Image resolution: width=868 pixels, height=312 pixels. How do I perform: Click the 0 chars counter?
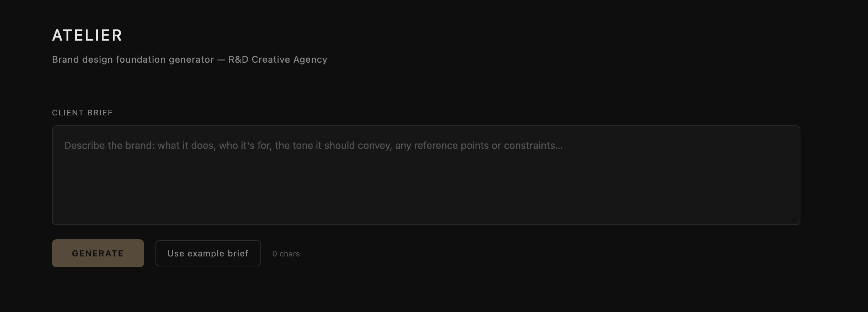[x=286, y=254]
